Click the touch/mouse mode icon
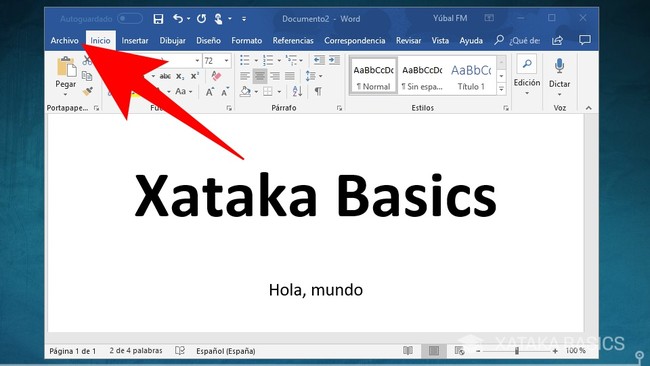Image resolution: width=650 pixels, height=366 pixels. click(218, 19)
